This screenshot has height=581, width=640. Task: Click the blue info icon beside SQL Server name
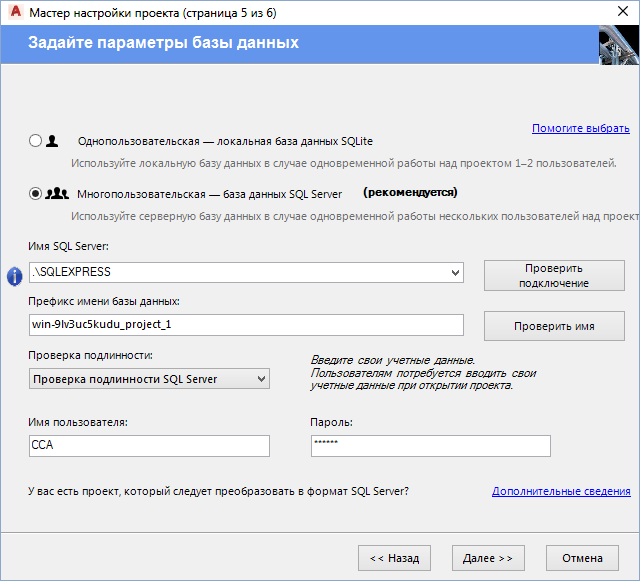(x=15, y=276)
